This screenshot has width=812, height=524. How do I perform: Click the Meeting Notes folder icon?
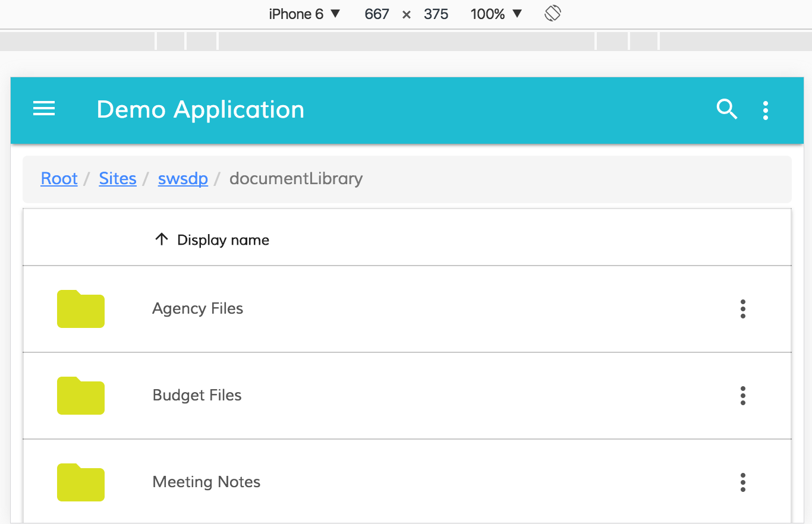80,482
